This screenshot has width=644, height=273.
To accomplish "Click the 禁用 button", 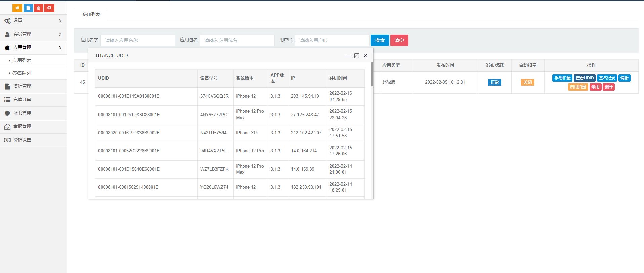I will pos(595,87).
